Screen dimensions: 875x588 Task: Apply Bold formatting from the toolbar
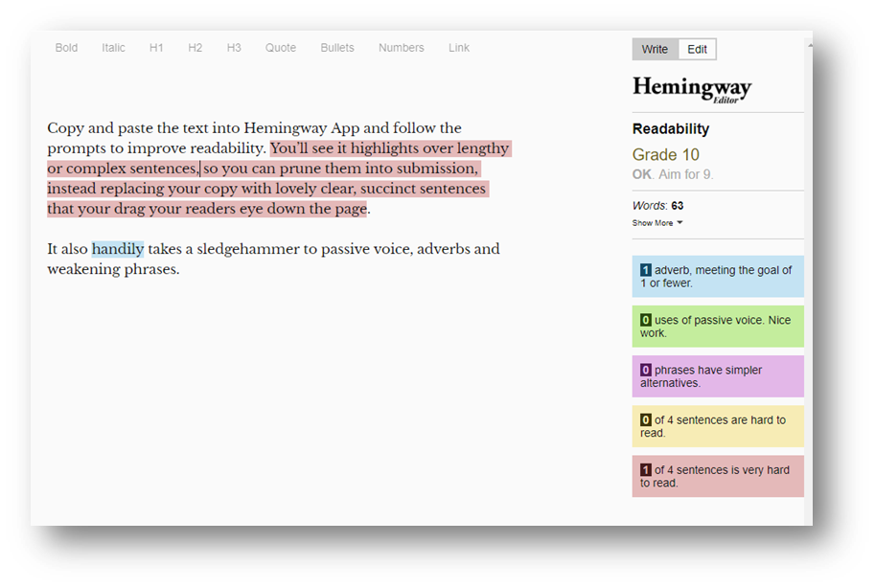pyautogui.click(x=66, y=48)
